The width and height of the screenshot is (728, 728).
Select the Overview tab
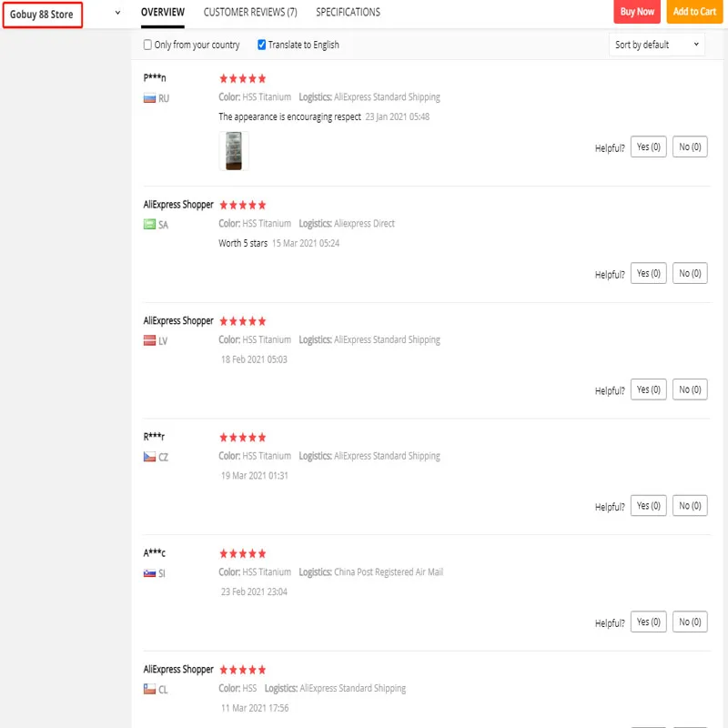(163, 12)
